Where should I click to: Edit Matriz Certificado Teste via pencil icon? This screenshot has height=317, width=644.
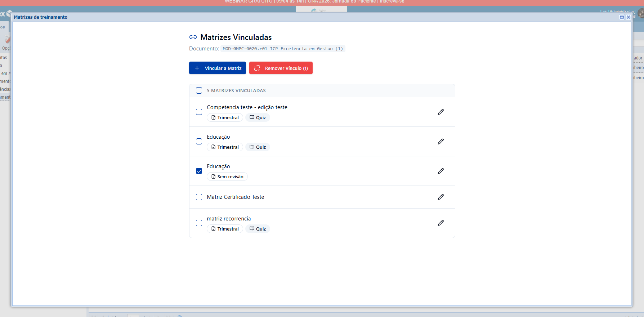coord(440,197)
